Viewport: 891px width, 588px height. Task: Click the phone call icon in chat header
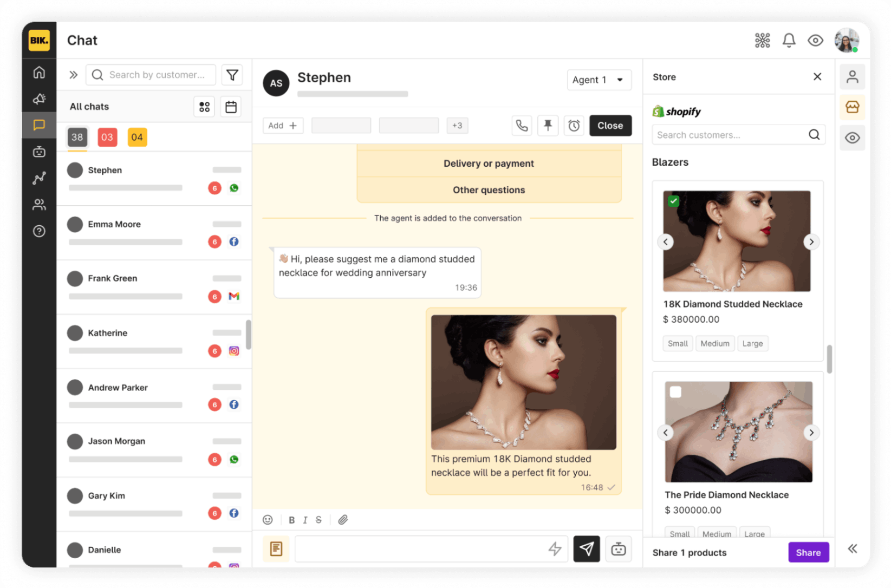[522, 126]
